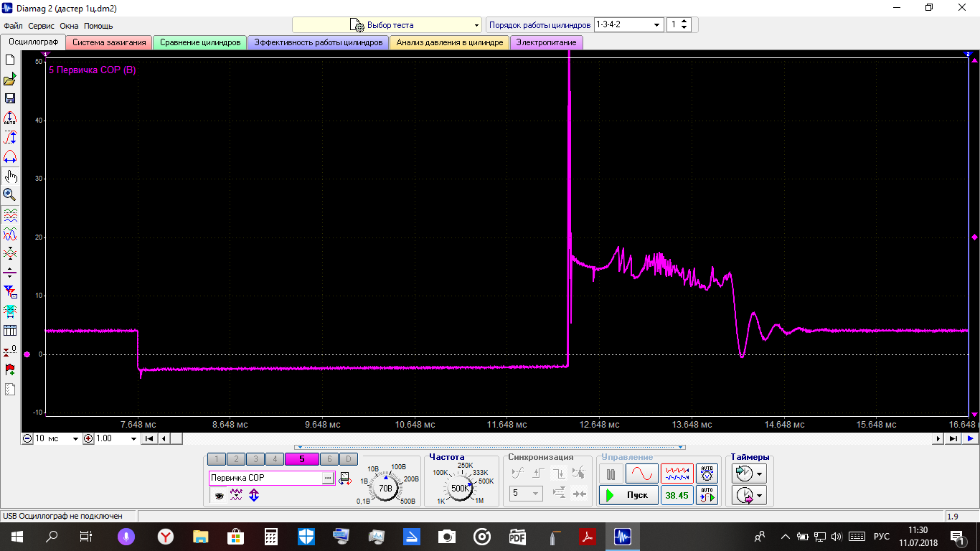The width and height of the screenshot is (980, 551).
Task: Switch to Эффективность работы цилиндров tab
Action: [319, 42]
